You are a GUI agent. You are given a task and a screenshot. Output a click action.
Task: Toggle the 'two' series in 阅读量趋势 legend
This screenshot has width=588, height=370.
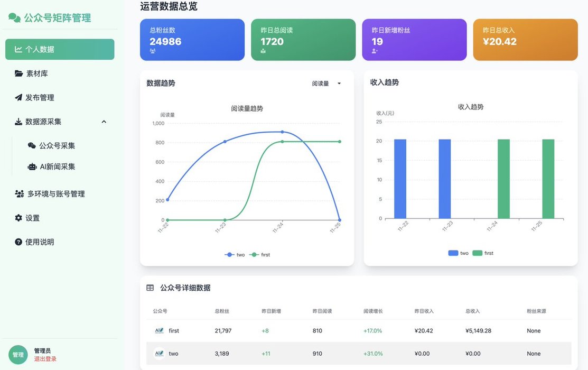[x=235, y=255]
